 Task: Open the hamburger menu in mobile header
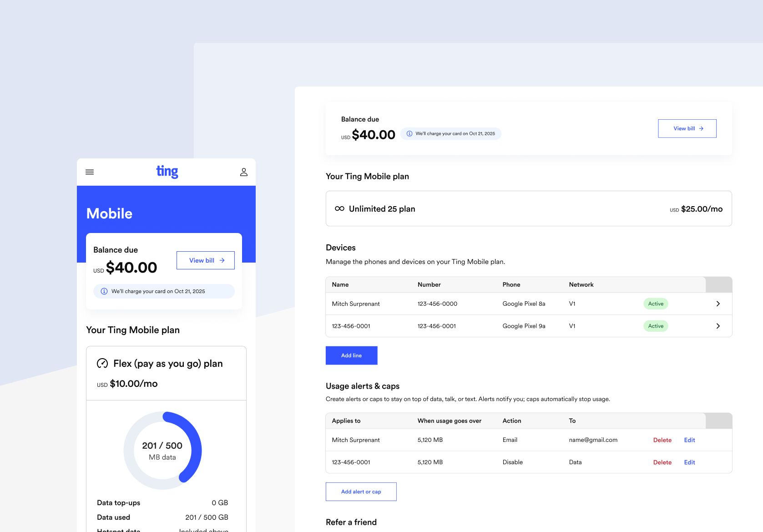coord(90,172)
